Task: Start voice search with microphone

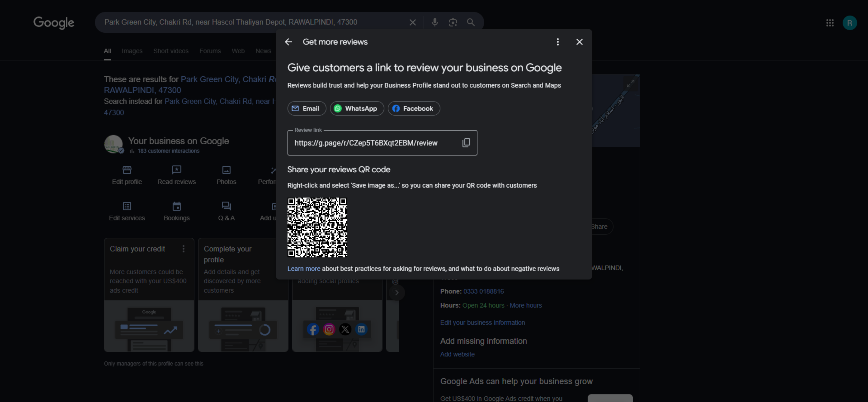Action: click(x=435, y=22)
